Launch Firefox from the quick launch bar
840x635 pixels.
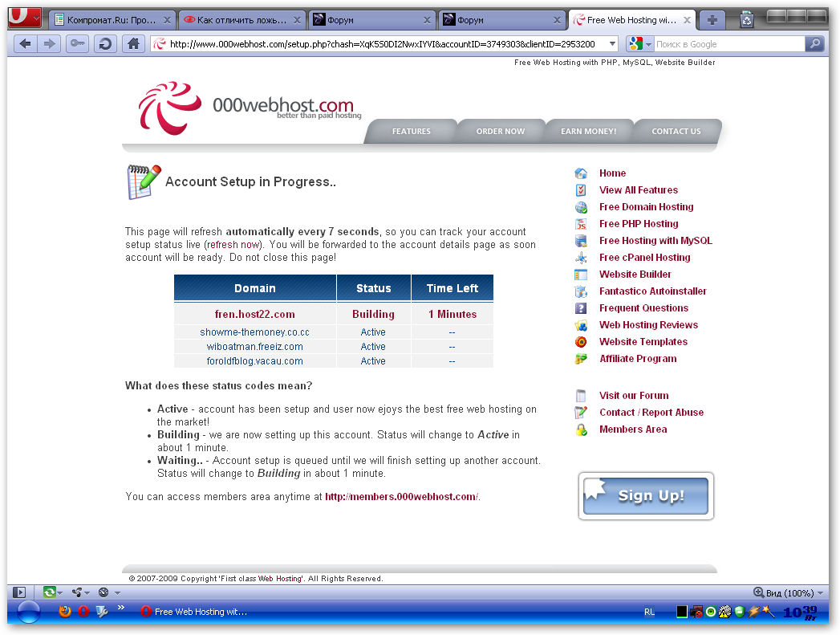tap(64, 612)
